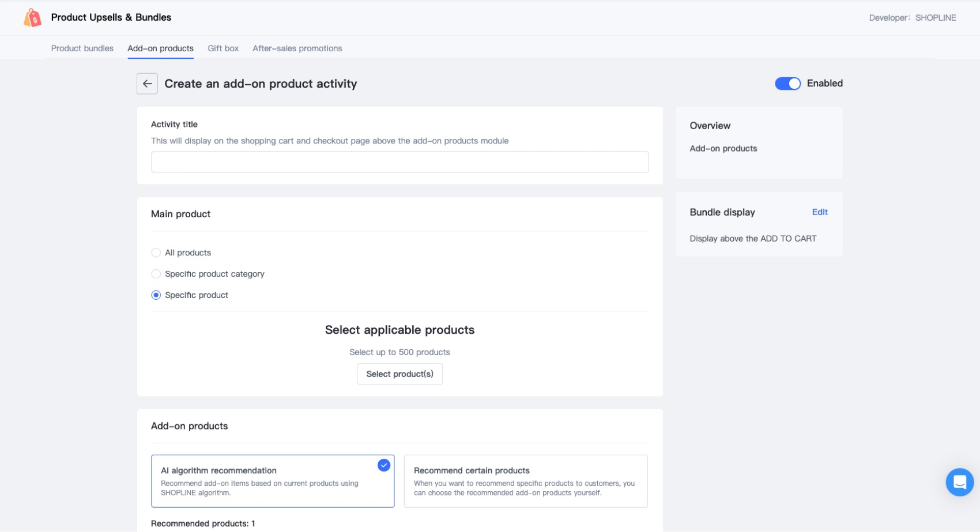Toggle the Enabled switch off
This screenshot has height=532, width=980.
787,84
